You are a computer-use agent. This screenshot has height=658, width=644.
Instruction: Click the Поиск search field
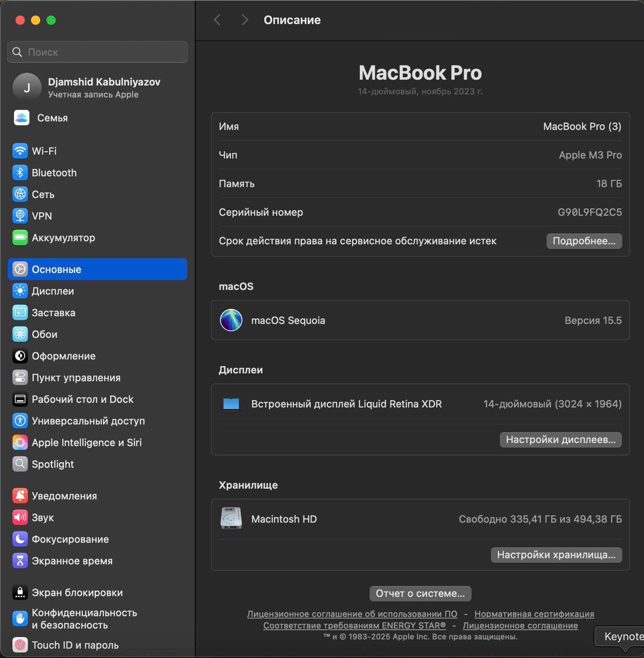(98, 52)
